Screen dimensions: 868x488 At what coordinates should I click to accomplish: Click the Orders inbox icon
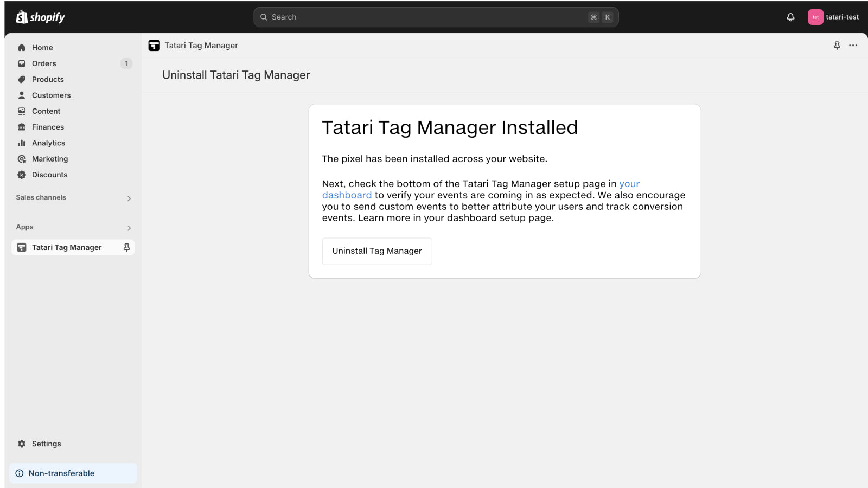click(x=22, y=63)
